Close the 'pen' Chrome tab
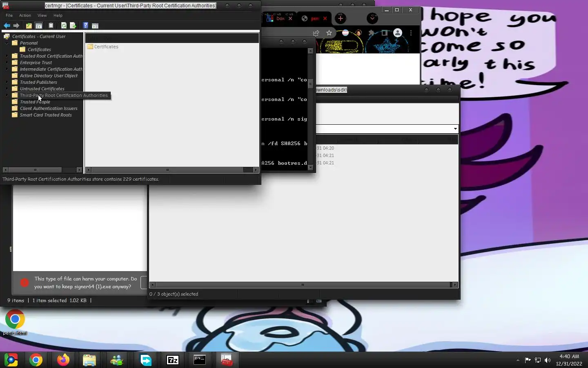Viewport: 588px width, 368px height. pyautogui.click(x=325, y=18)
